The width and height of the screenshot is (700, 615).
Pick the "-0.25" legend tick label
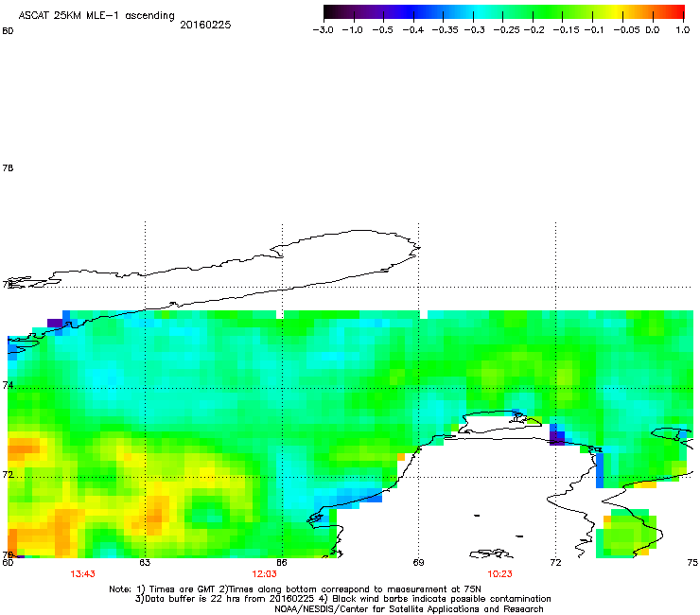click(507, 30)
